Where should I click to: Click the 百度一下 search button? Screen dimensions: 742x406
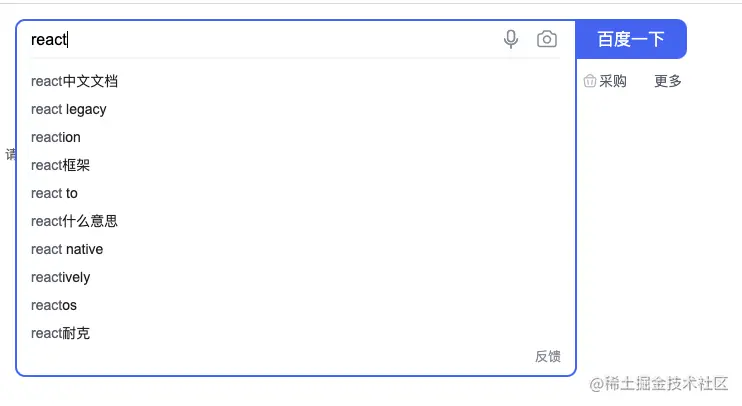631,39
